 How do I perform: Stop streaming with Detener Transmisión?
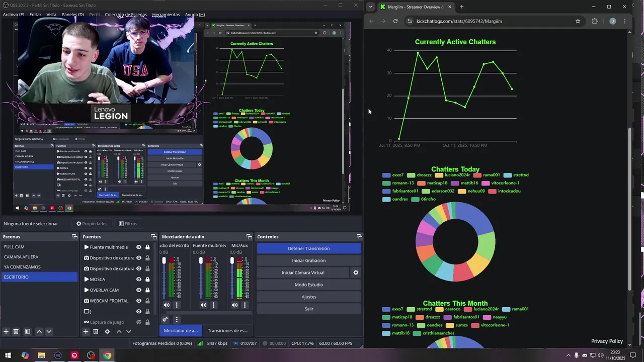tap(309, 248)
